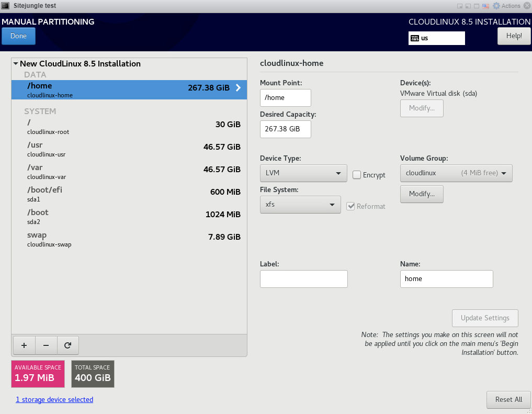The image size is (532, 414).
Task: Click the console icon beside Sitejungle test
Action: click(5, 6)
